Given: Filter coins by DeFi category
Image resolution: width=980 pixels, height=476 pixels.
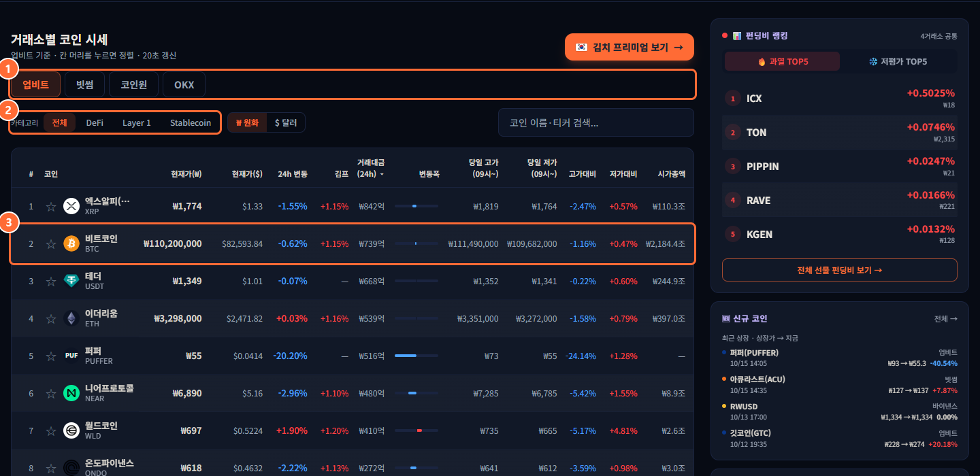Looking at the screenshot, I should click(x=95, y=122).
